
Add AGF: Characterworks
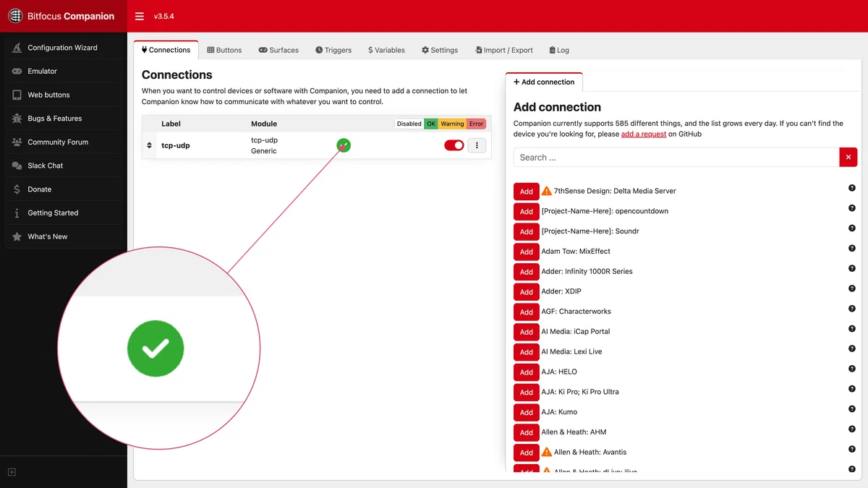point(526,312)
